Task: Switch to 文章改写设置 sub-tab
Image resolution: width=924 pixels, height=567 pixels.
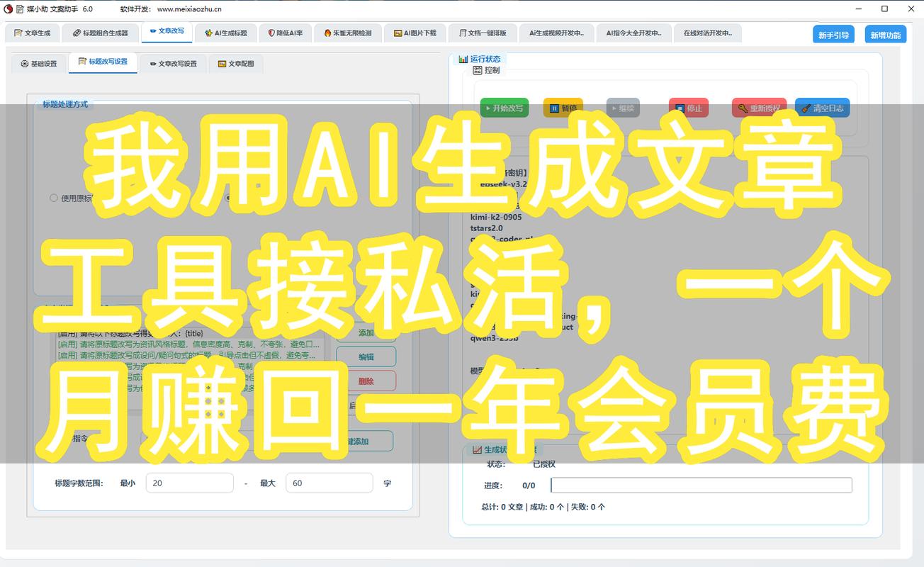Action: pos(173,64)
